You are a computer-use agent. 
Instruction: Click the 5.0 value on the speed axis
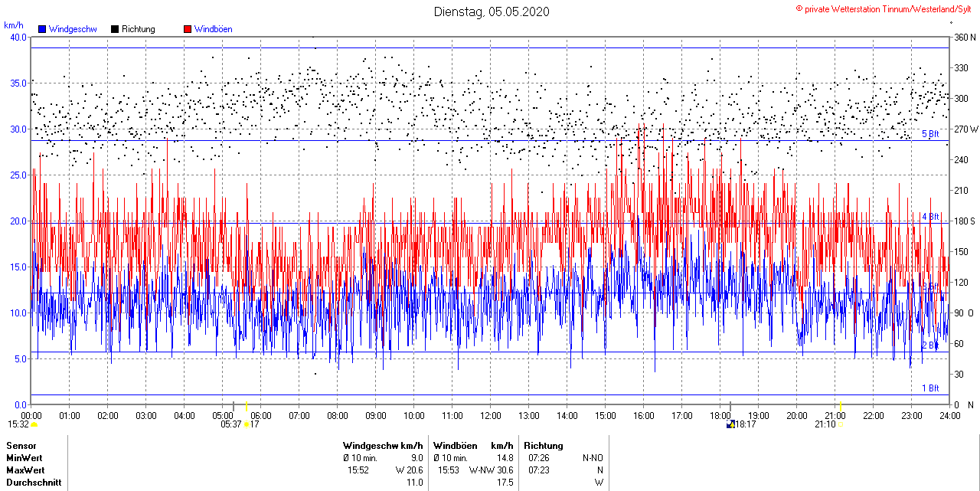pyautogui.click(x=21, y=358)
